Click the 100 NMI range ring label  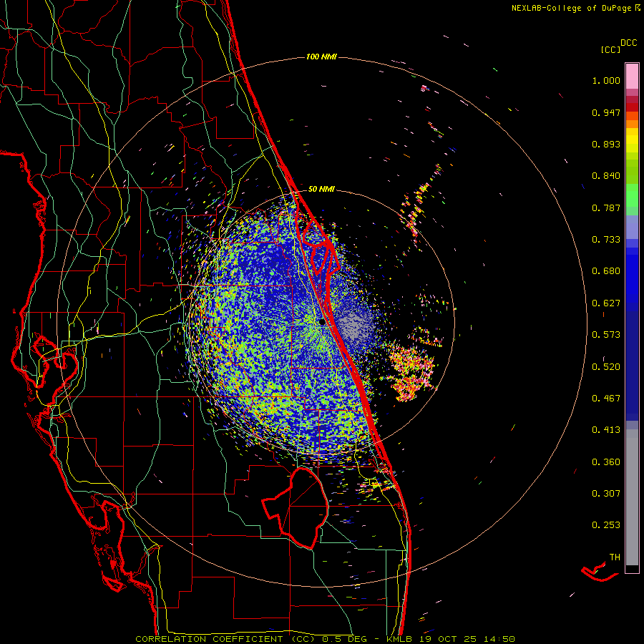[x=321, y=57]
